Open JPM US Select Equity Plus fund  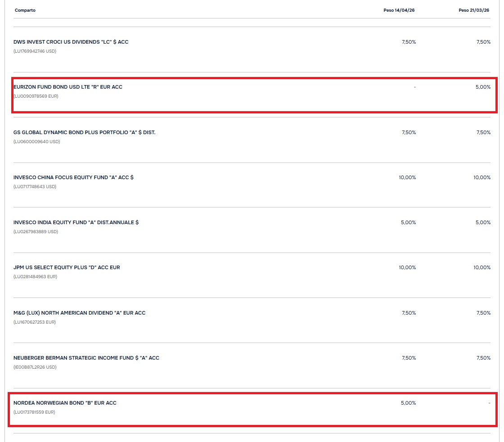point(67,267)
